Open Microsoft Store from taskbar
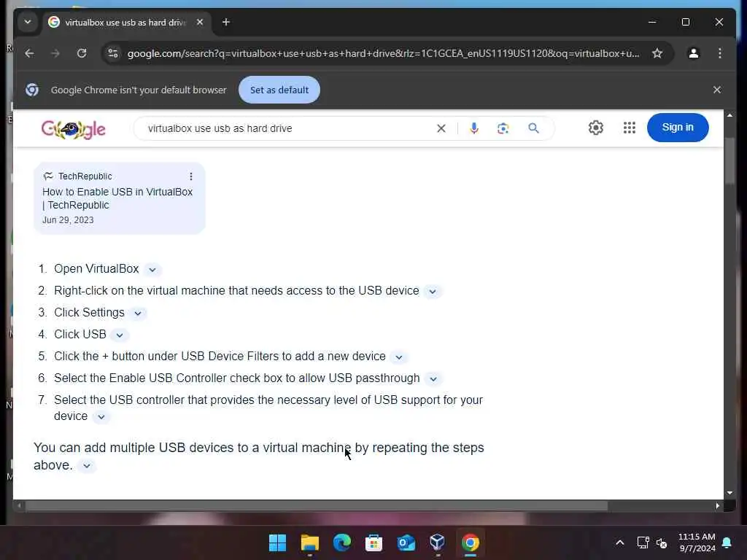Image resolution: width=747 pixels, height=560 pixels. 374,542
